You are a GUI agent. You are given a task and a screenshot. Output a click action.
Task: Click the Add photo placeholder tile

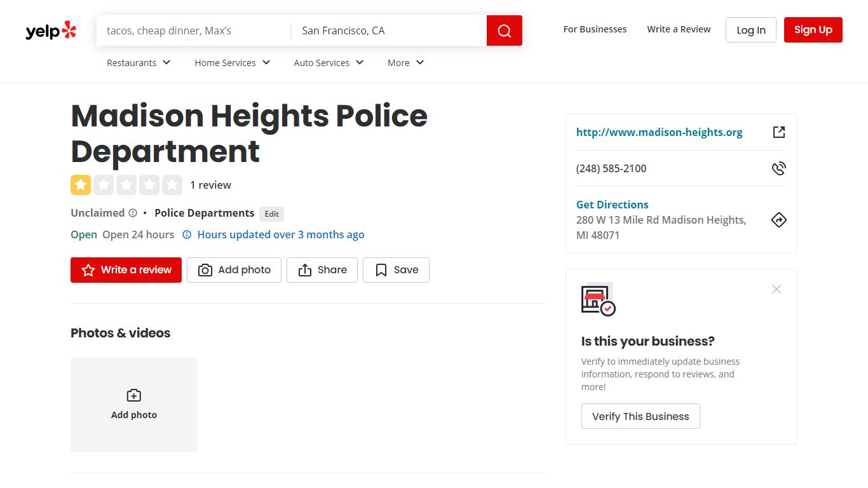click(134, 405)
